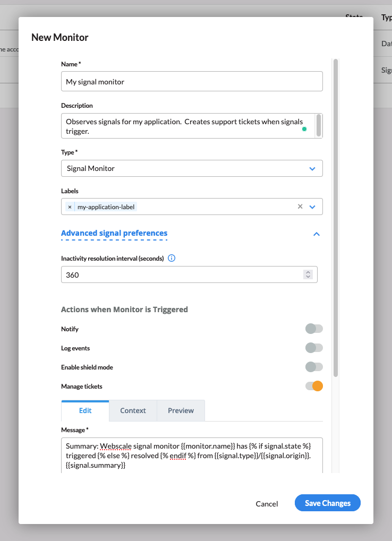392x541 pixels.
Task: Open the Preview tab
Action: click(181, 410)
